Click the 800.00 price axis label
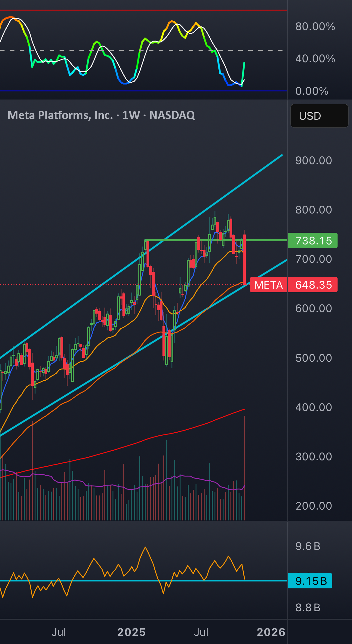The height and width of the screenshot is (644, 352). [313, 210]
